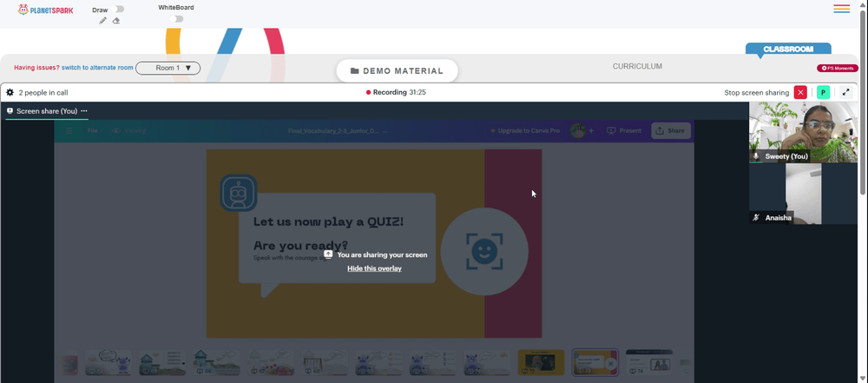Viewport: 868px width, 383px height.
Task: Toggle the Draw switch
Action: [x=117, y=9]
